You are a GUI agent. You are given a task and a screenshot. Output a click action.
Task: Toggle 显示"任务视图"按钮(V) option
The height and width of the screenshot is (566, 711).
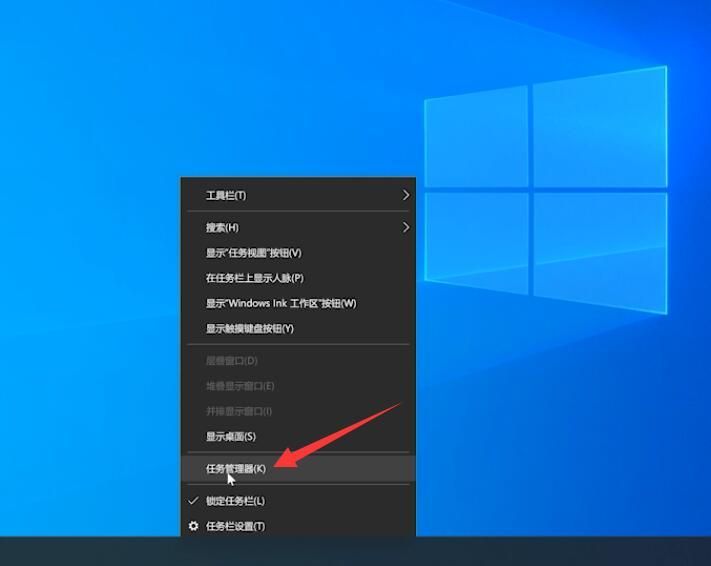coord(298,253)
